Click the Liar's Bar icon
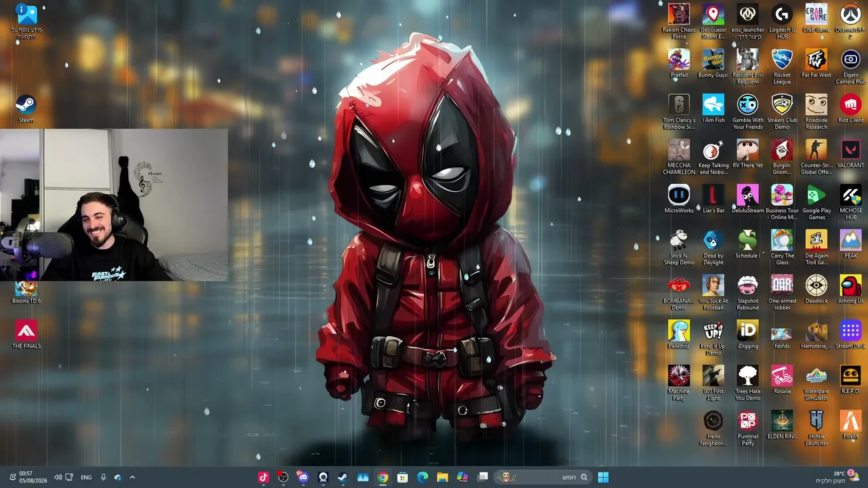Image resolution: width=868 pixels, height=488 pixels. point(713,199)
